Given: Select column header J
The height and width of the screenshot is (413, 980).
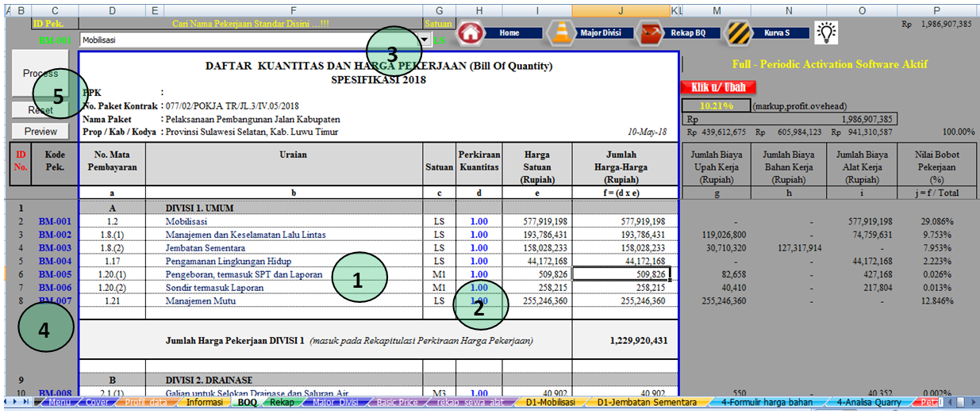Looking at the screenshot, I should [x=620, y=10].
